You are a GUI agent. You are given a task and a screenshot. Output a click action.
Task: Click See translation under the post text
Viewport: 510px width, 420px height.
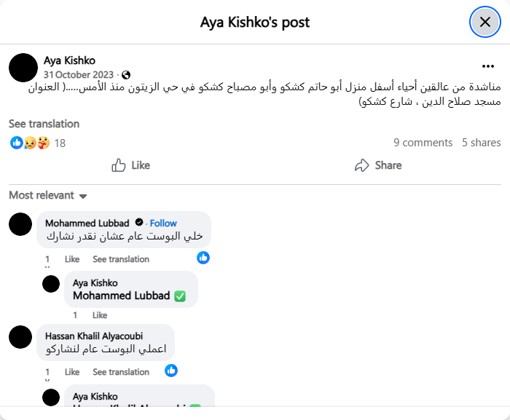44,124
